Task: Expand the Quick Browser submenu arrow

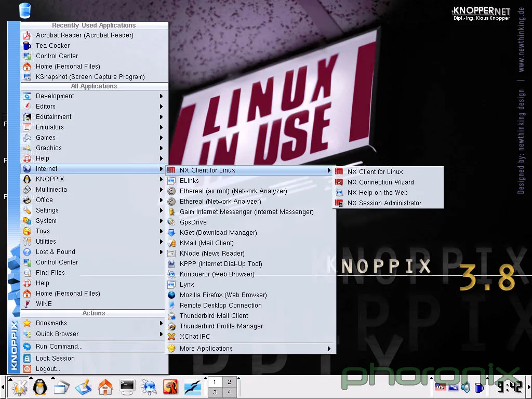Action: click(161, 334)
